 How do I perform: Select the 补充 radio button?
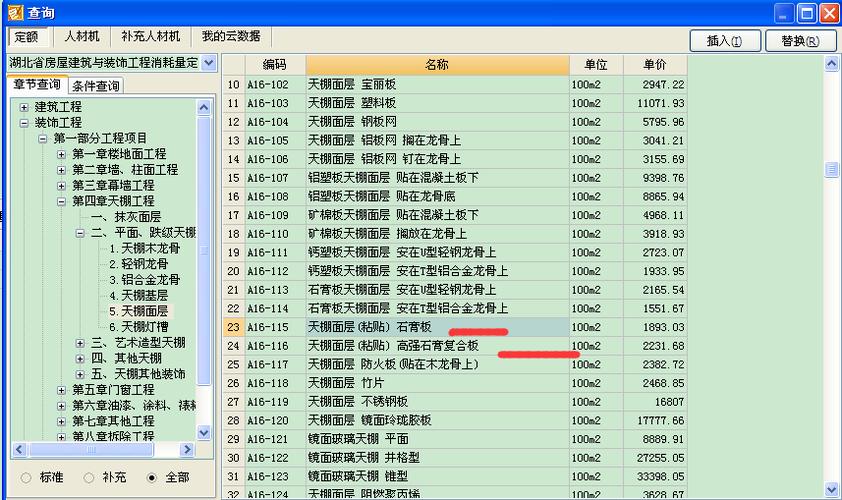pyautogui.click(x=88, y=478)
